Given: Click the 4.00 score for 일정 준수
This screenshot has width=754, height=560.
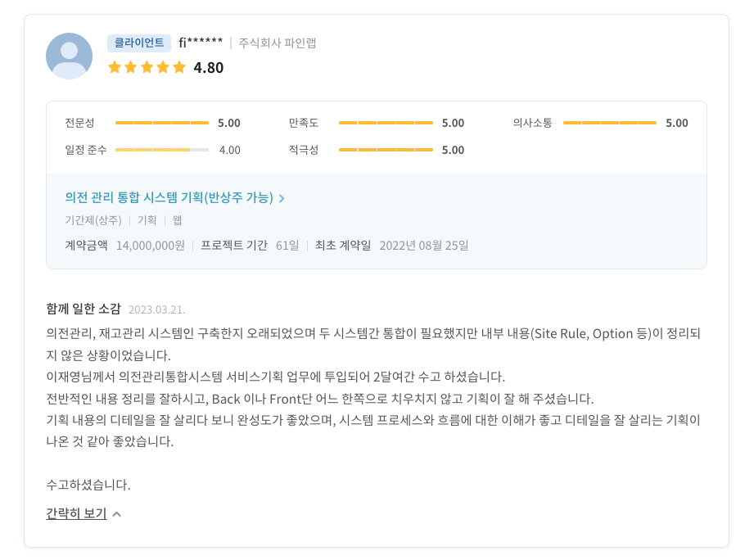Looking at the screenshot, I should [230, 150].
